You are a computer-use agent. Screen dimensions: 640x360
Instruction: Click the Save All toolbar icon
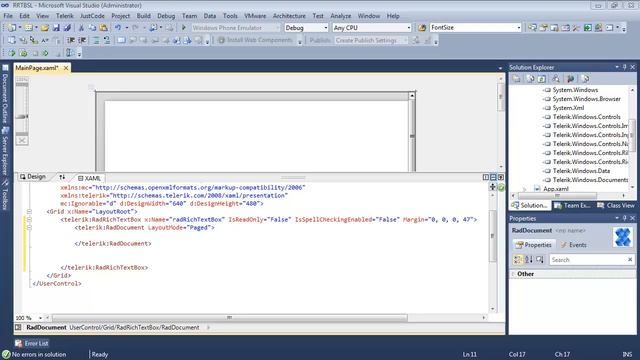click(x=67, y=28)
